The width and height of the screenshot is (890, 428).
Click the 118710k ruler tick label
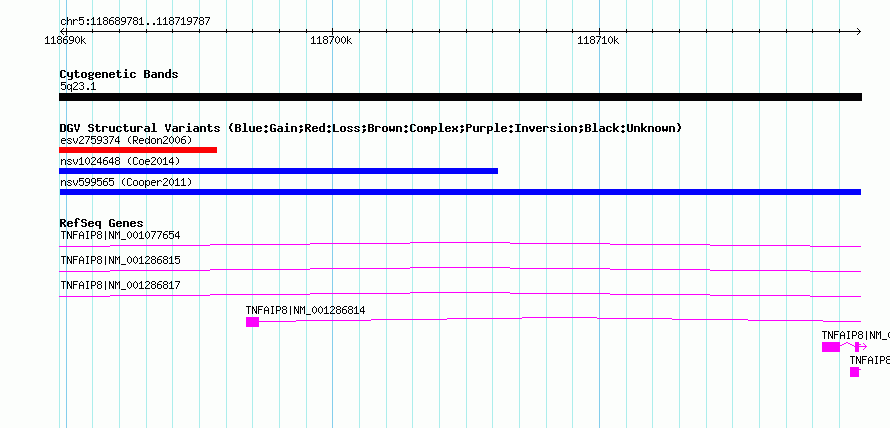[598, 40]
